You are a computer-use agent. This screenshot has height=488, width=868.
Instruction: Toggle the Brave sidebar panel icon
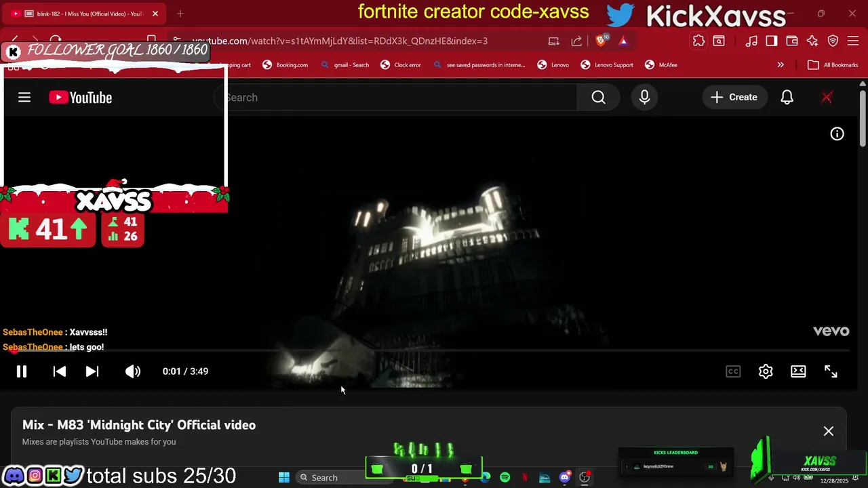point(772,41)
